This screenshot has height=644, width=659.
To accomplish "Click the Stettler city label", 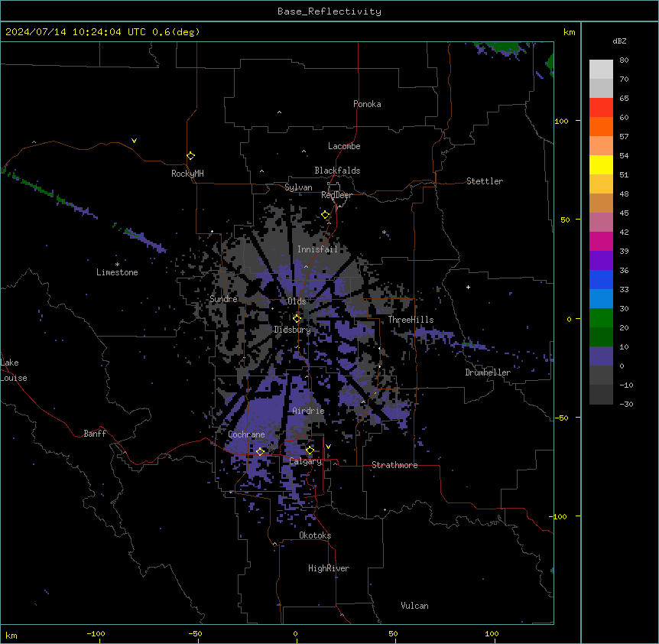I will point(485,181).
